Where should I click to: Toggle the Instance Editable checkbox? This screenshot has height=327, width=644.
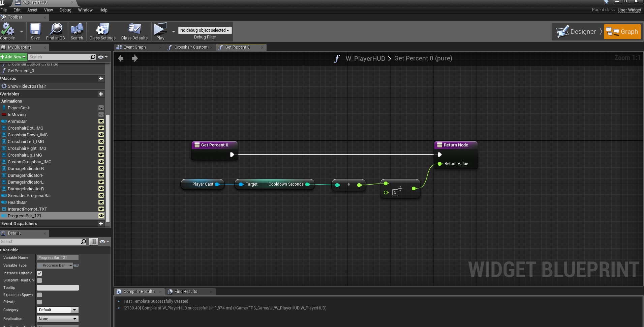(x=39, y=273)
